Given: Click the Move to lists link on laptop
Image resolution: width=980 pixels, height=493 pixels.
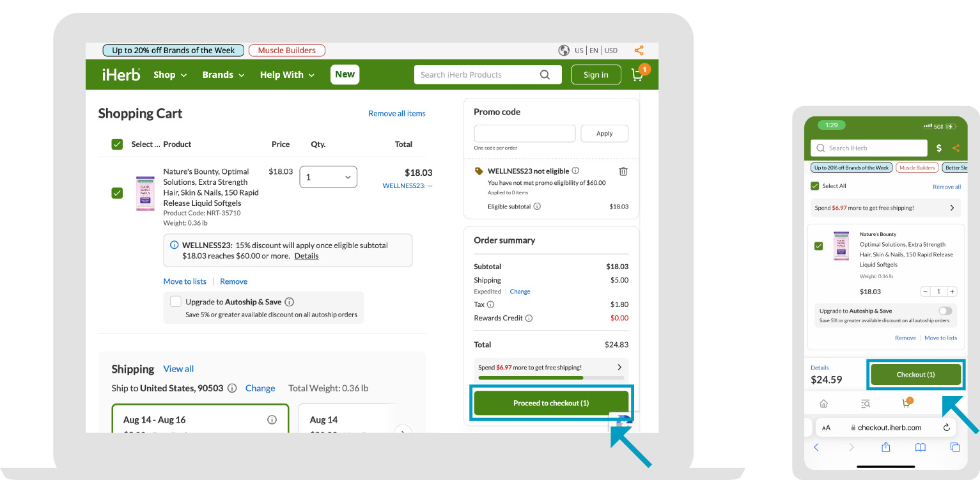Looking at the screenshot, I should point(185,281).
